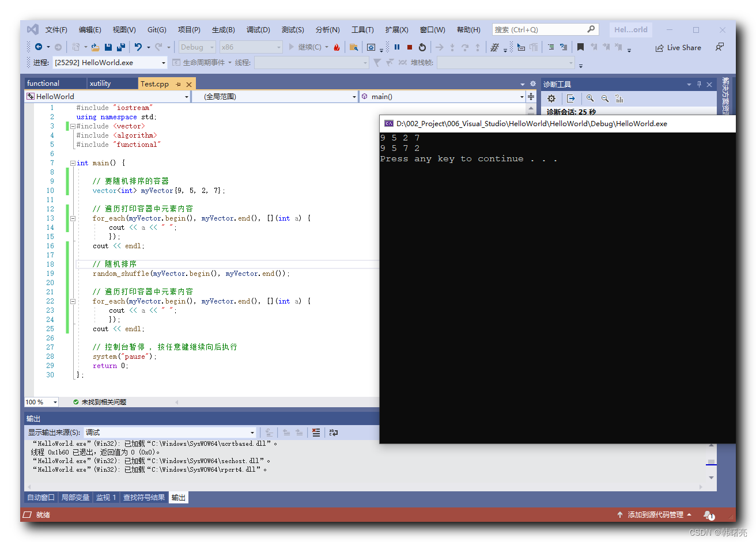The image size is (756, 542).
Task: Click the undo arrow icon
Action: click(138, 47)
